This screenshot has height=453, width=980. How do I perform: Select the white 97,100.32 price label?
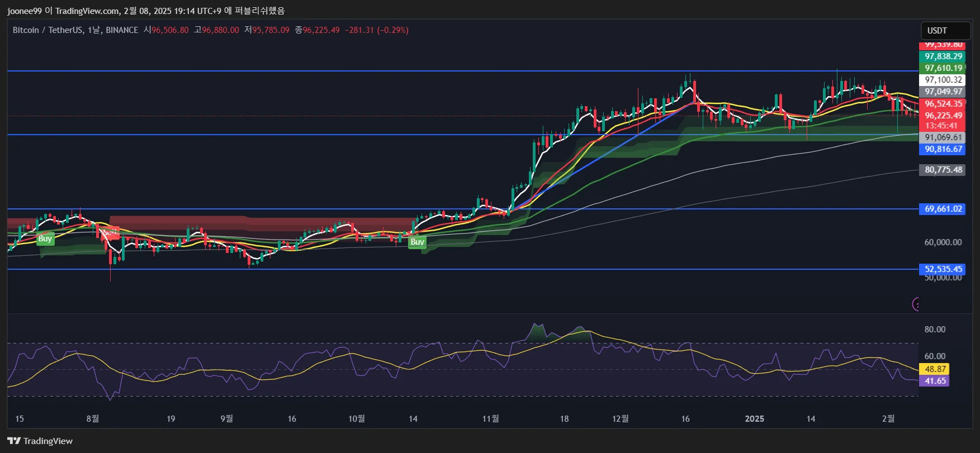point(943,80)
